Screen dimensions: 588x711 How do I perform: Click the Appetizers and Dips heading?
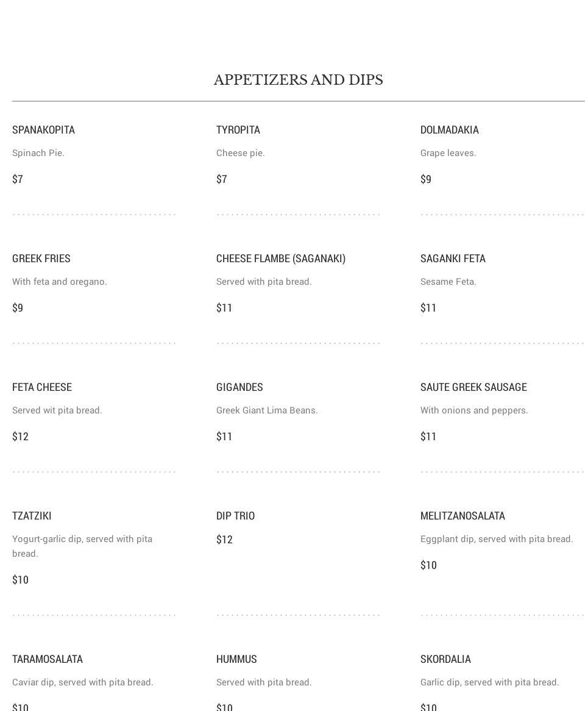298,80
